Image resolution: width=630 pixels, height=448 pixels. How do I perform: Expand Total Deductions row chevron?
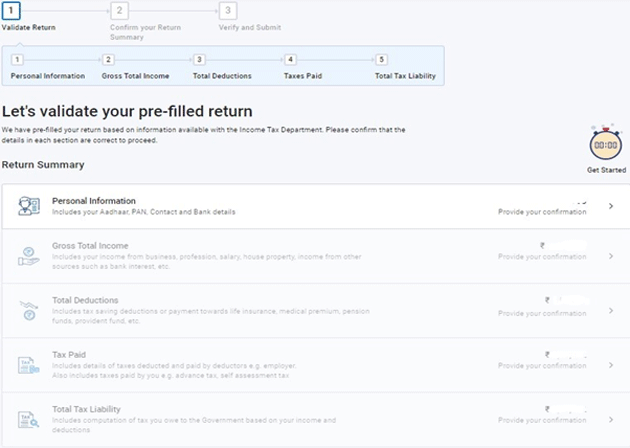coord(611,311)
